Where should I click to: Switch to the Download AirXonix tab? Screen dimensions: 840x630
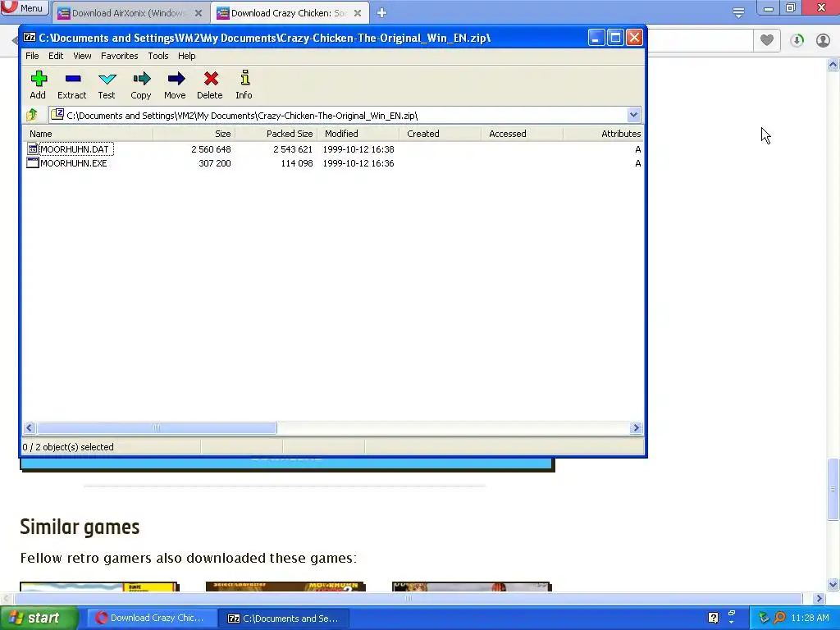coord(130,13)
